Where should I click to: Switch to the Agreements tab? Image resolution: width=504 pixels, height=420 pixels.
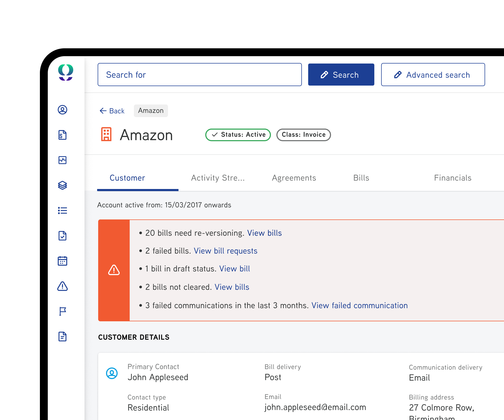tap(294, 178)
